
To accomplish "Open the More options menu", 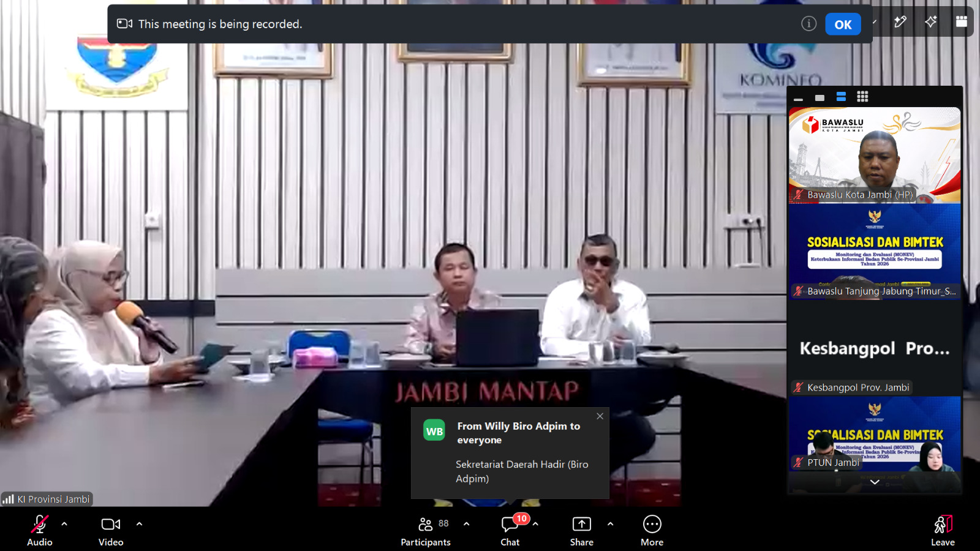I will click(652, 530).
